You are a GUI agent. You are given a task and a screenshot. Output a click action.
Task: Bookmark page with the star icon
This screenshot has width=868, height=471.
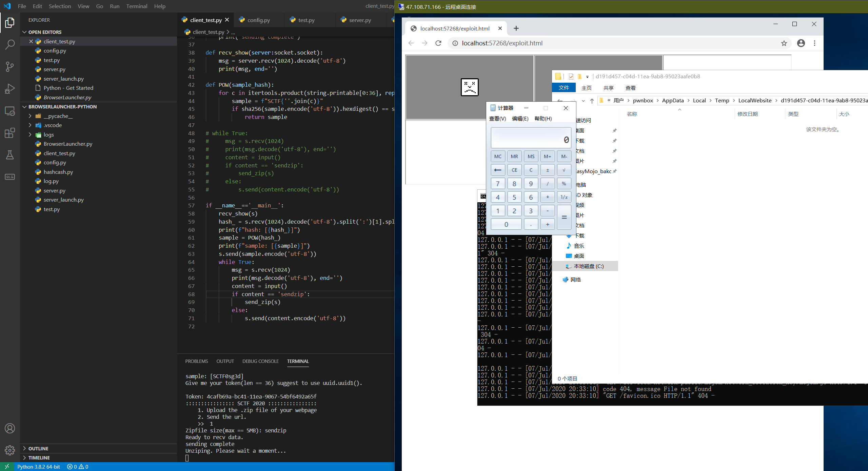(x=784, y=43)
